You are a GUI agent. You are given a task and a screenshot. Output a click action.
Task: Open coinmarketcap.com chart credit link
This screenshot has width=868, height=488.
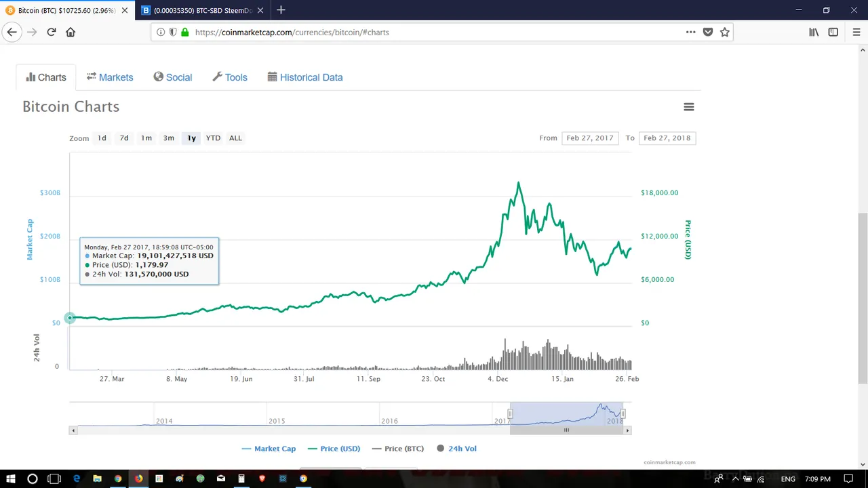(669, 462)
